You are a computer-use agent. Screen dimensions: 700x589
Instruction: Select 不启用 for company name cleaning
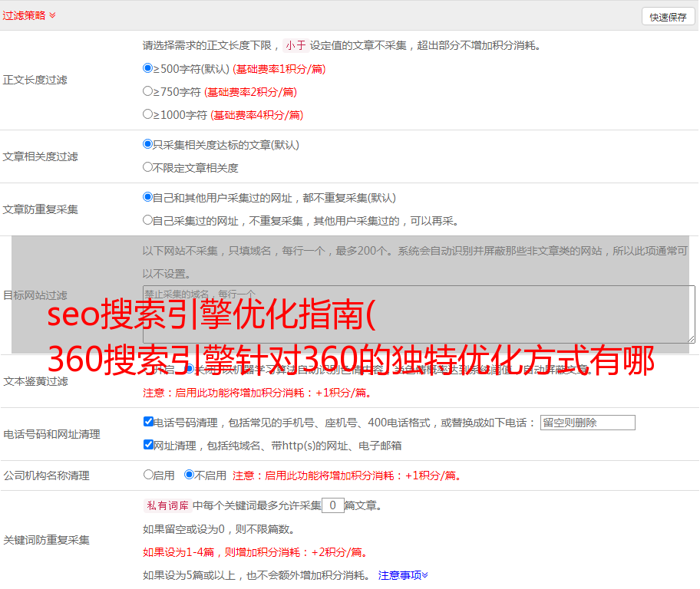click(189, 475)
